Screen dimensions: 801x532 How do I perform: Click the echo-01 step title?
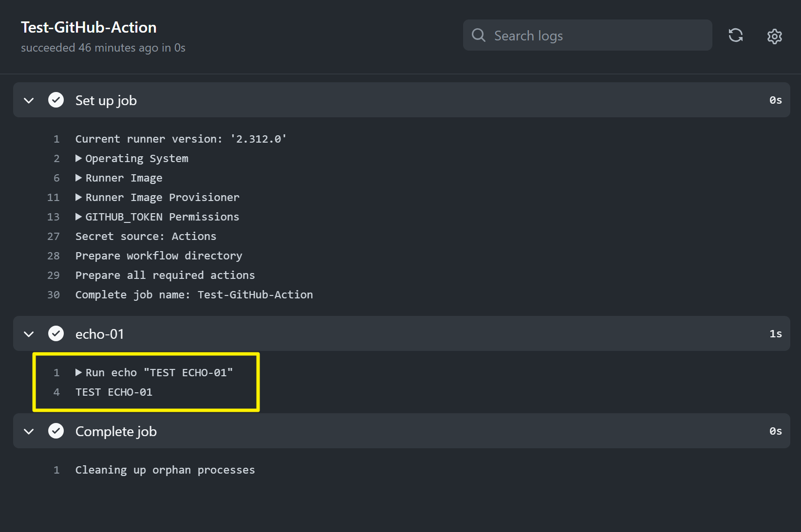[x=100, y=334]
